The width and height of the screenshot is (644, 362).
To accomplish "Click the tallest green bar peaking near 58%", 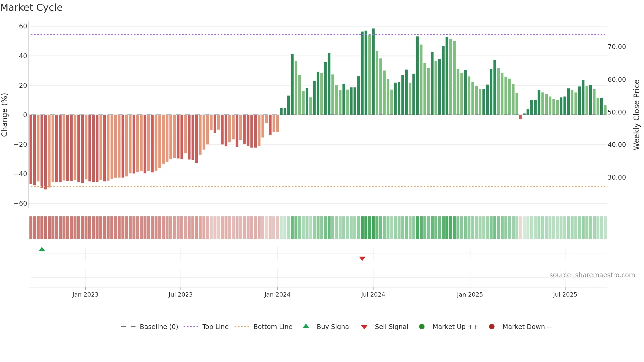I will click(373, 72).
